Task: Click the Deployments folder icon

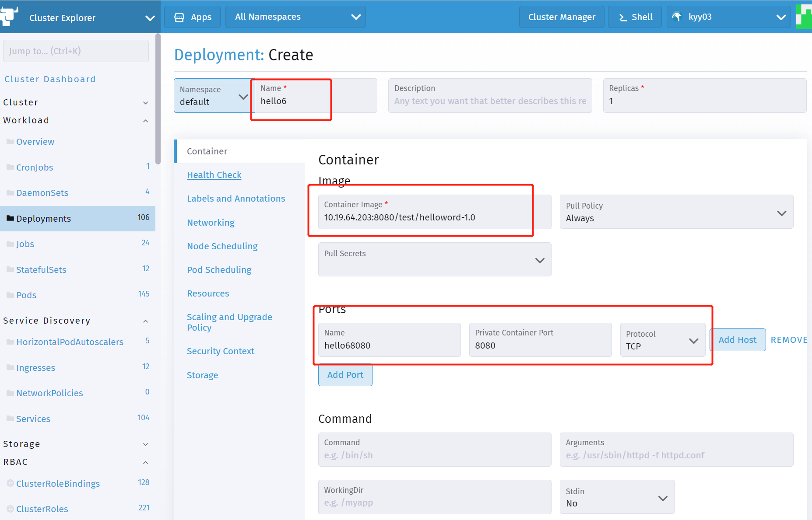Action: tap(11, 218)
